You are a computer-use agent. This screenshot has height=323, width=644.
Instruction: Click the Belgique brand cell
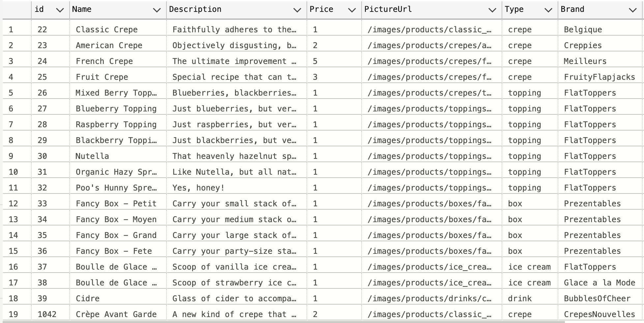(x=583, y=30)
